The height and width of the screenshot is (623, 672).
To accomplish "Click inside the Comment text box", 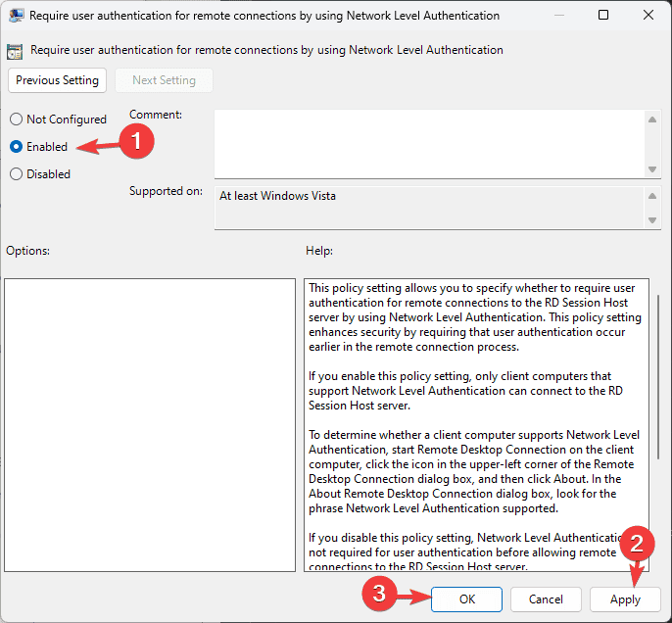I will coord(430,144).
